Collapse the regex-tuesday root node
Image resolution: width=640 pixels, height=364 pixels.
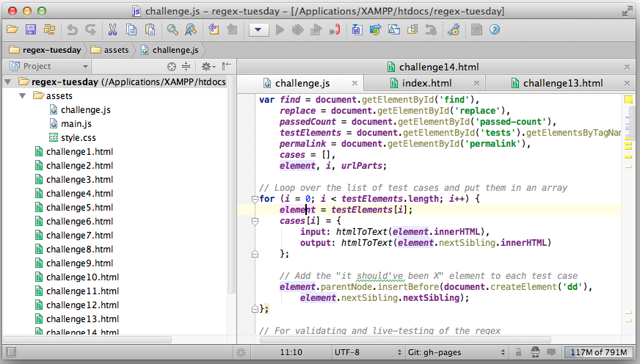(x=8, y=82)
